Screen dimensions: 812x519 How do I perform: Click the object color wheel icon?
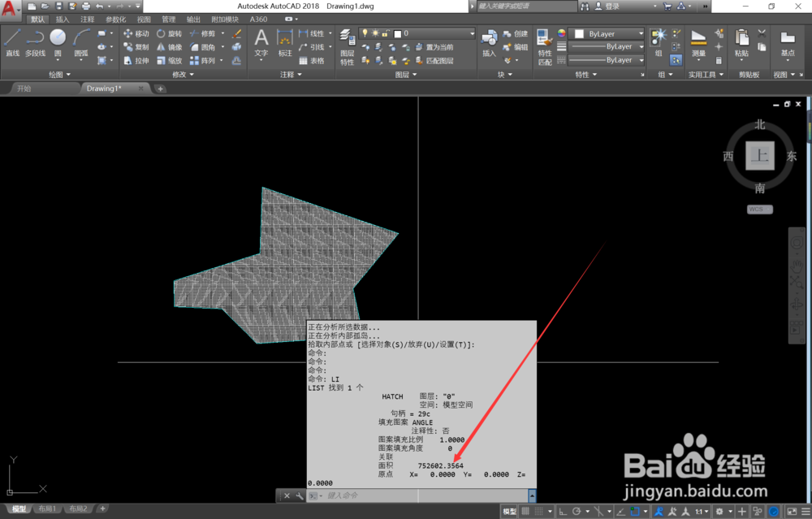click(561, 33)
